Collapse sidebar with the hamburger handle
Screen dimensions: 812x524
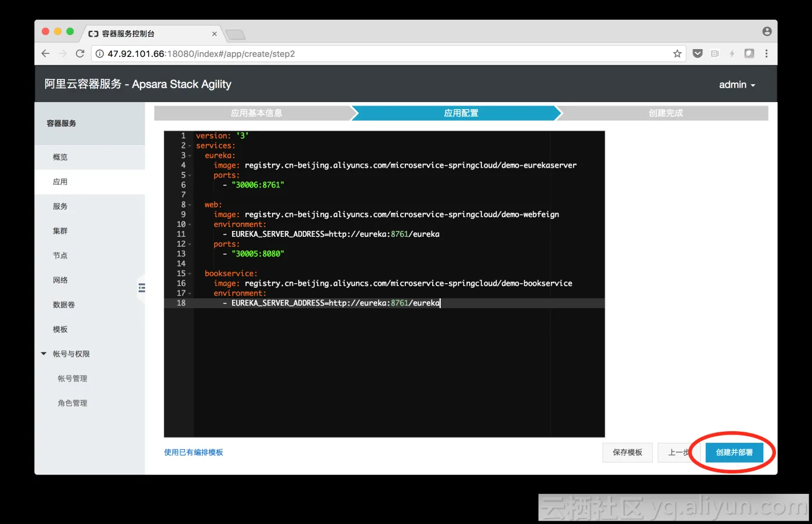142,288
